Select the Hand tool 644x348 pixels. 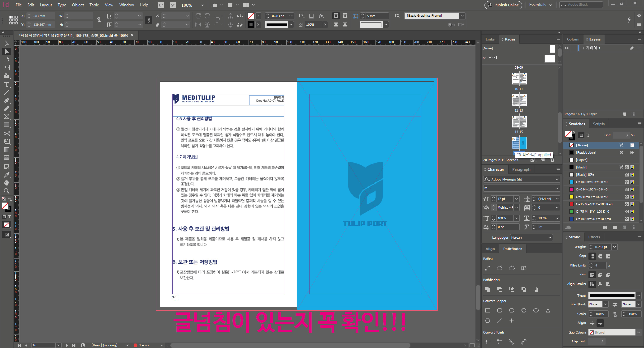(7, 183)
